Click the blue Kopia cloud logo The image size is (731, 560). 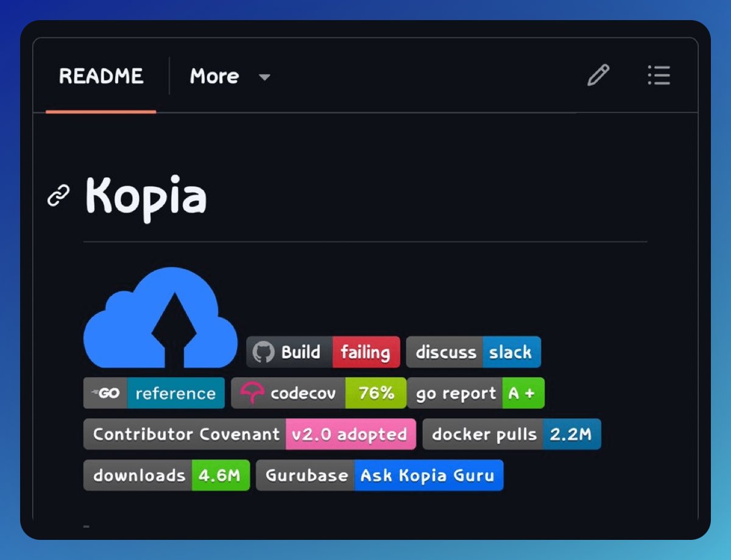[160, 317]
